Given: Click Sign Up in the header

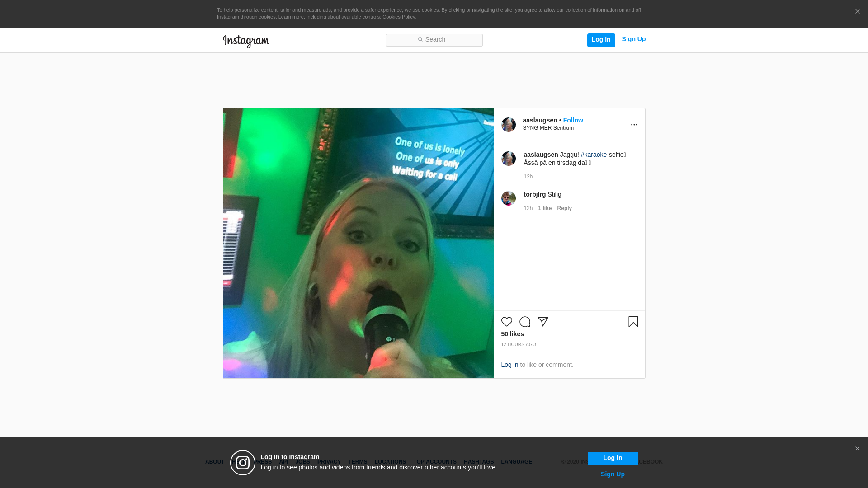Looking at the screenshot, I should click(634, 39).
